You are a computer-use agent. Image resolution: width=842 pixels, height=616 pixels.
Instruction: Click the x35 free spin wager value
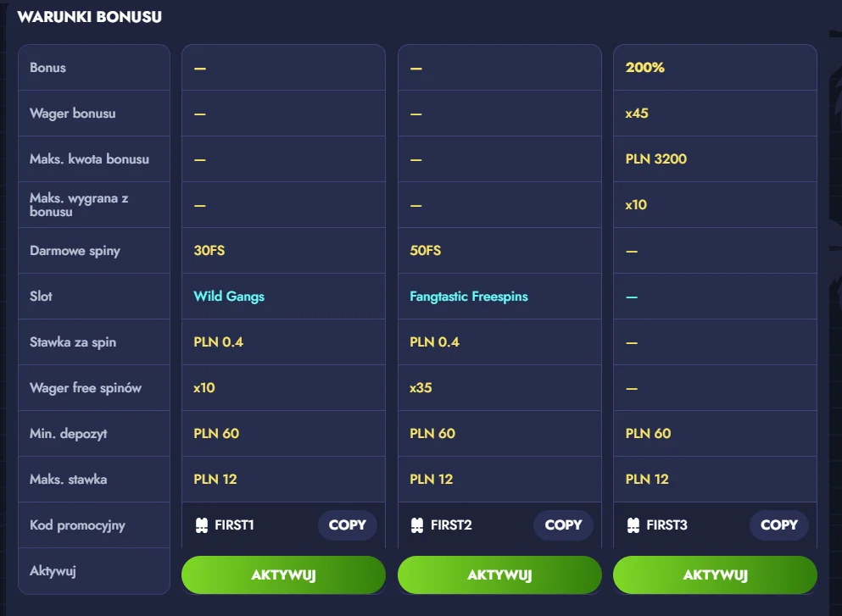[421, 387]
